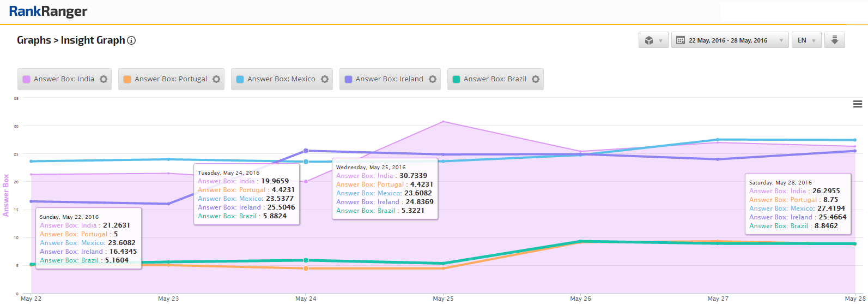Expand the EN language dropdown
The width and height of the screenshot is (868, 304).
point(806,40)
